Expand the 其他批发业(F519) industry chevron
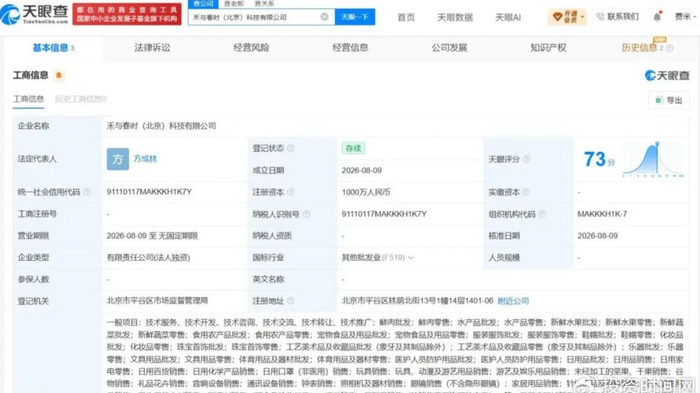 411,258
